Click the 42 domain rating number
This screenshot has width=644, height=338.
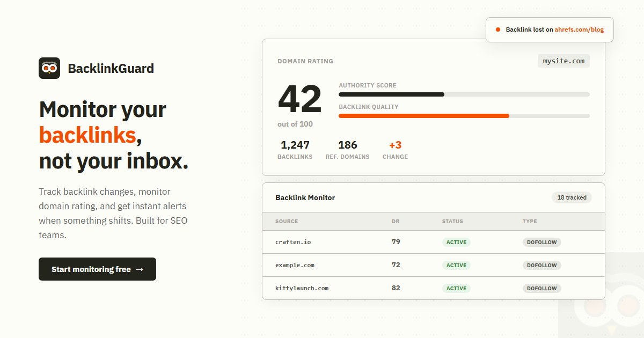click(x=299, y=99)
